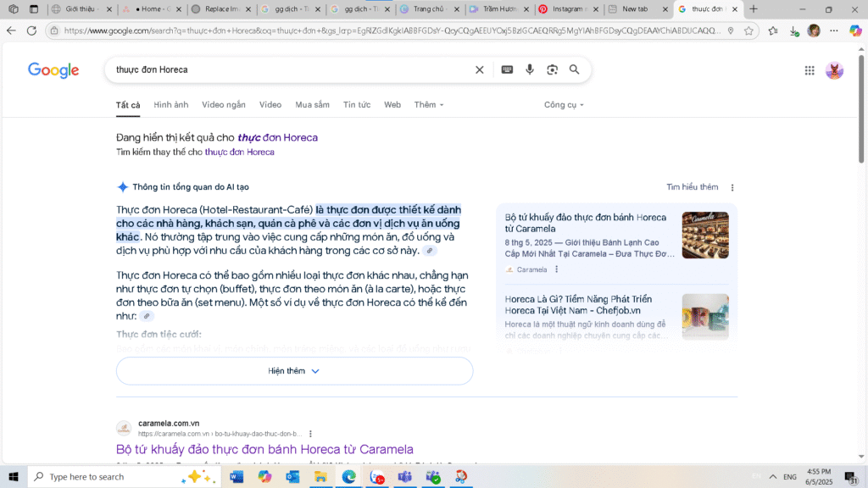This screenshot has width=868, height=488.
Task: Open the Web results tab
Action: tap(392, 104)
